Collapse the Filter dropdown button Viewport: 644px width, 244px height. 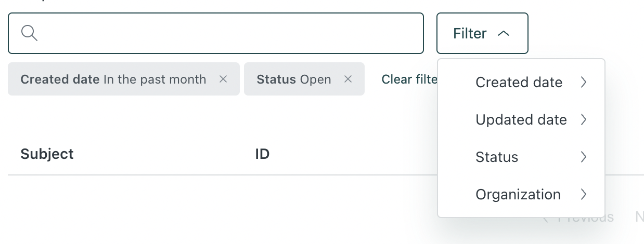[x=482, y=33]
